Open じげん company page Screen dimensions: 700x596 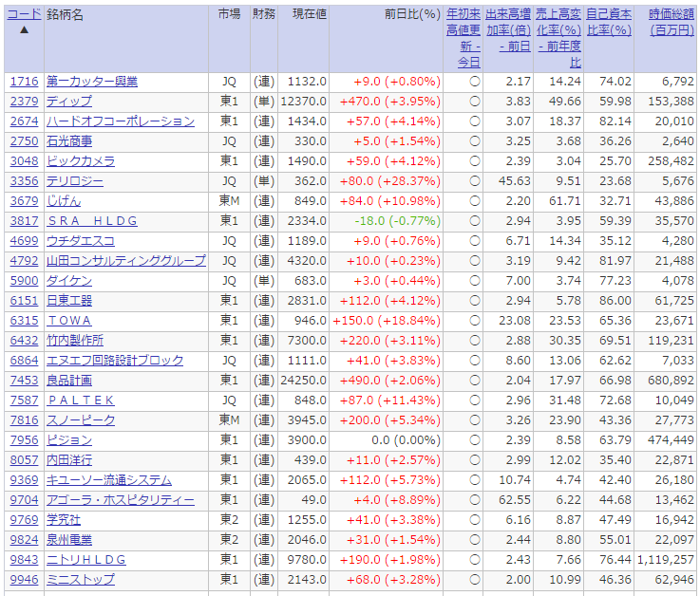click(64, 201)
